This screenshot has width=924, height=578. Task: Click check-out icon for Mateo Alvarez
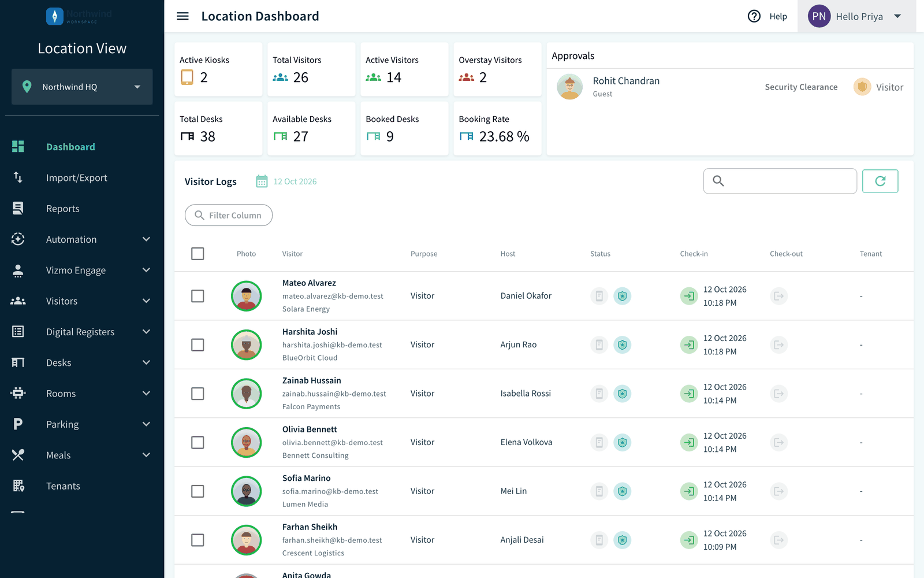779,296
